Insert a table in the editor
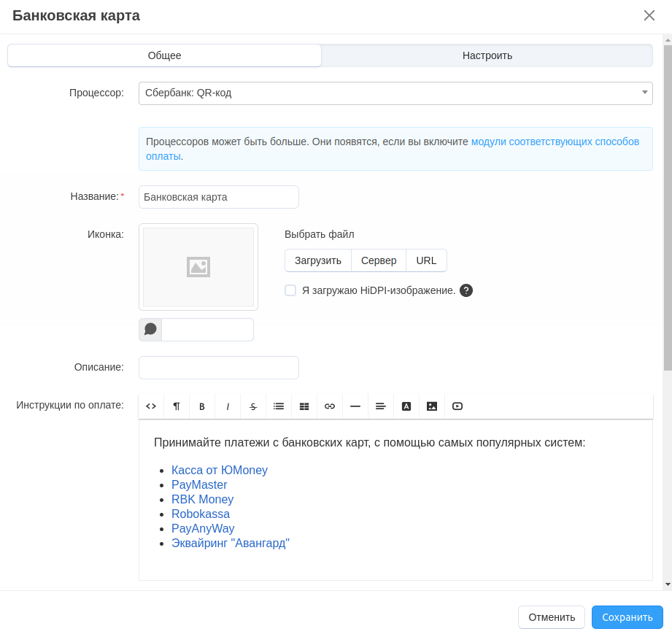The height and width of the screenshot is (642, 672). point(304,406)
